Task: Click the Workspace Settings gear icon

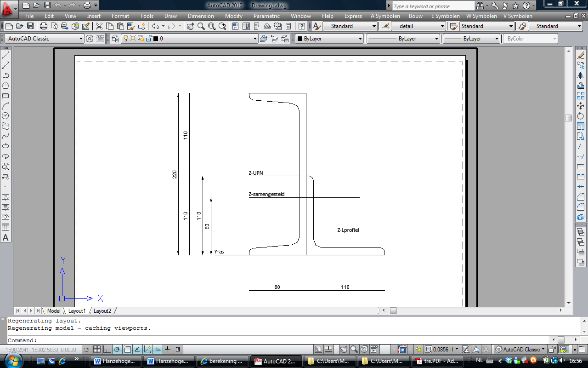Action: click(90, 39)
